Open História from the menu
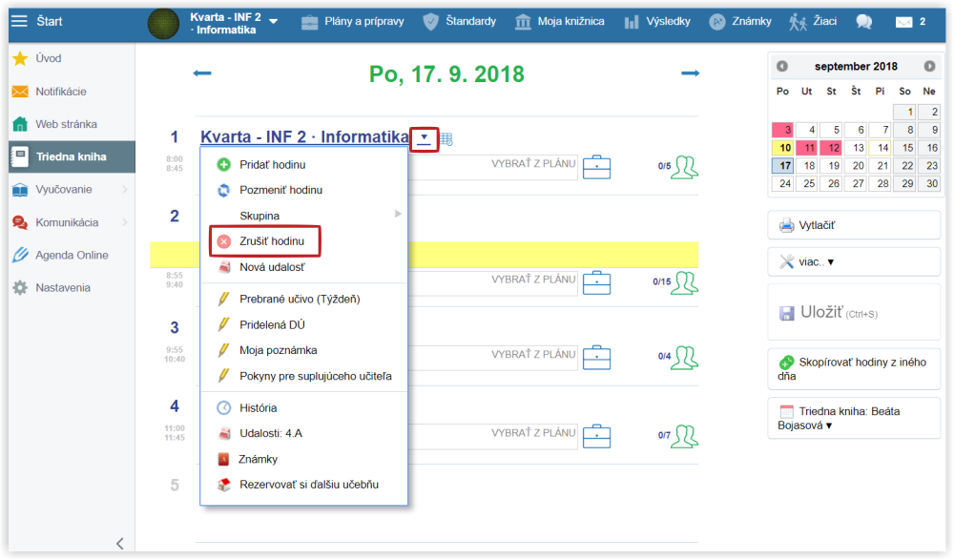This screenshot has height=560, width=954. click(x=304, y=407)
